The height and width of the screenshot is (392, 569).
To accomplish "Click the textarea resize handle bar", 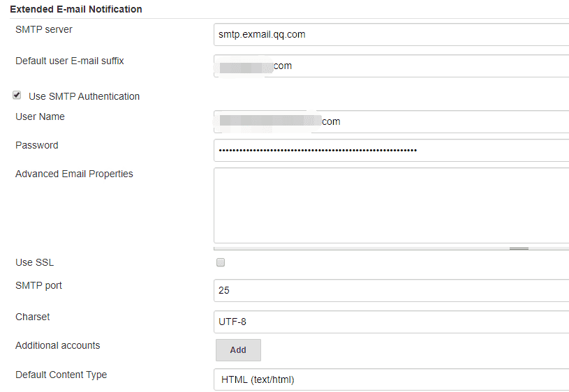I will coord(519,248).
